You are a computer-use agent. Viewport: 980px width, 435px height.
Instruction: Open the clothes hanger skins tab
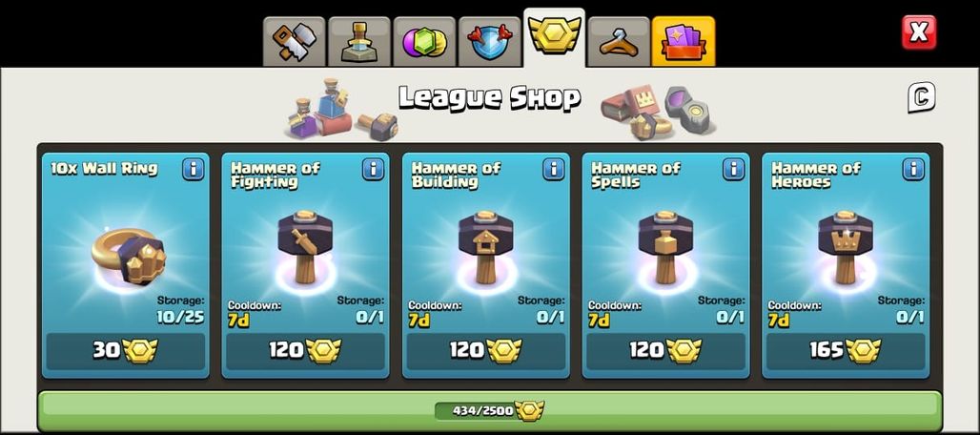tap(620, 41)
